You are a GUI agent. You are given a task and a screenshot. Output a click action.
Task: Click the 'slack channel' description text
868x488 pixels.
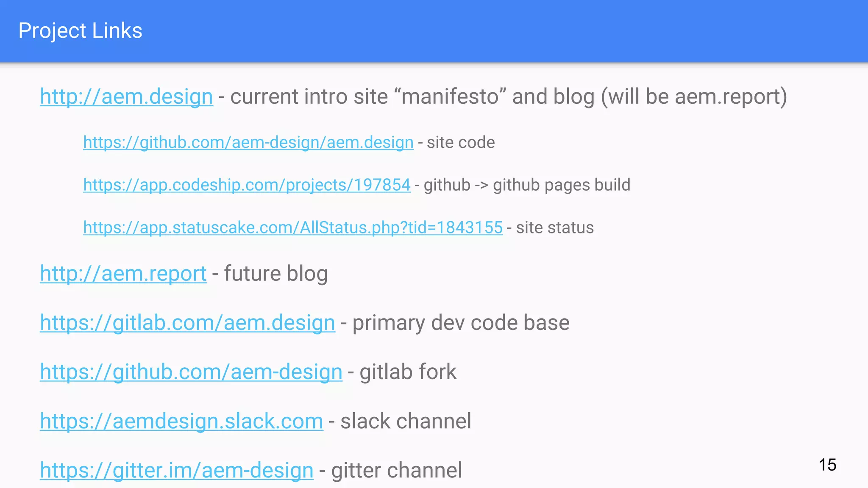tap(406, 421)
